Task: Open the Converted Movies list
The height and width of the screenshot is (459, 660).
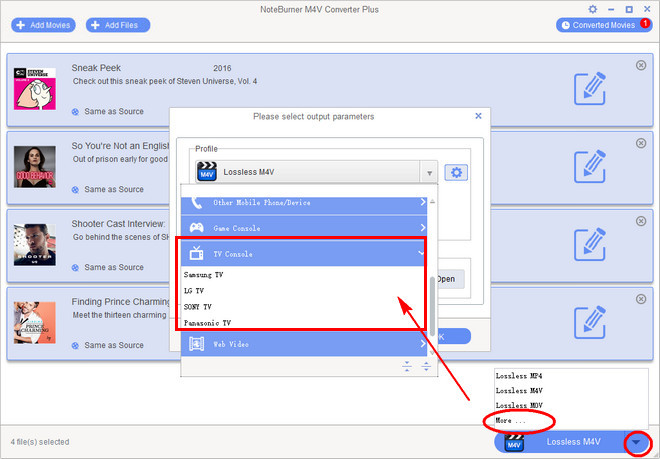Action: point(604,25)
